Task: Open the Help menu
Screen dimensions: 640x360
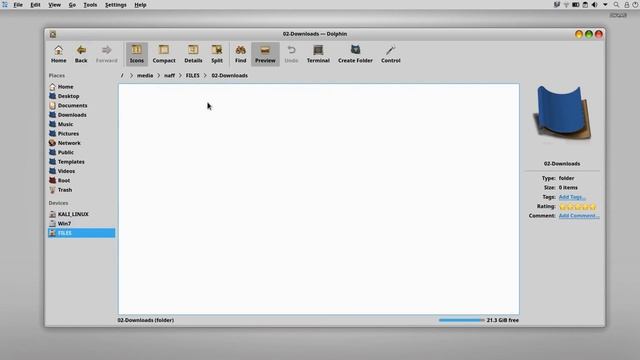Action: pyautogui.click(x=140, y=5)
